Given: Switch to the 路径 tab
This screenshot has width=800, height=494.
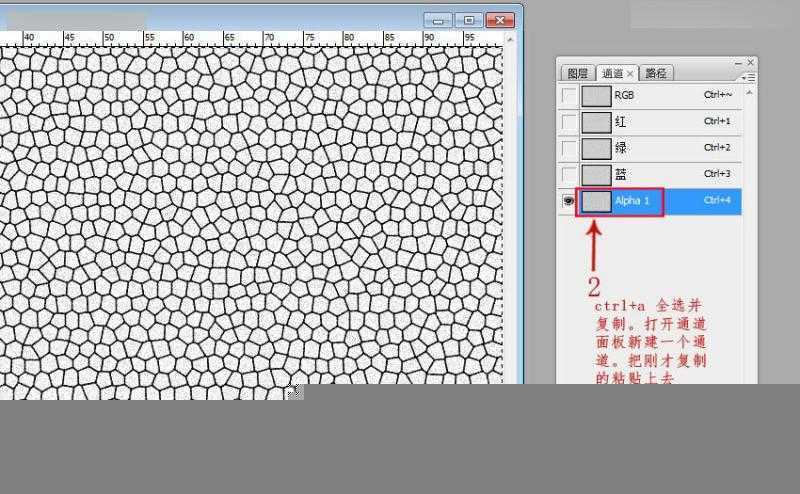Looking at the screenshot, I should 656,73.
